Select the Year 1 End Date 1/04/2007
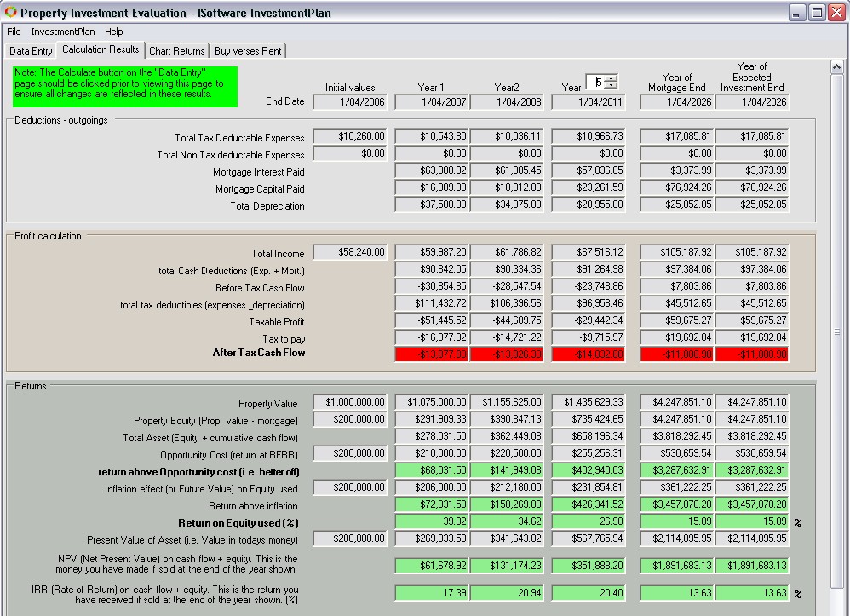The image size is (850, 616). pyautogui.click(x=432, y=102)
